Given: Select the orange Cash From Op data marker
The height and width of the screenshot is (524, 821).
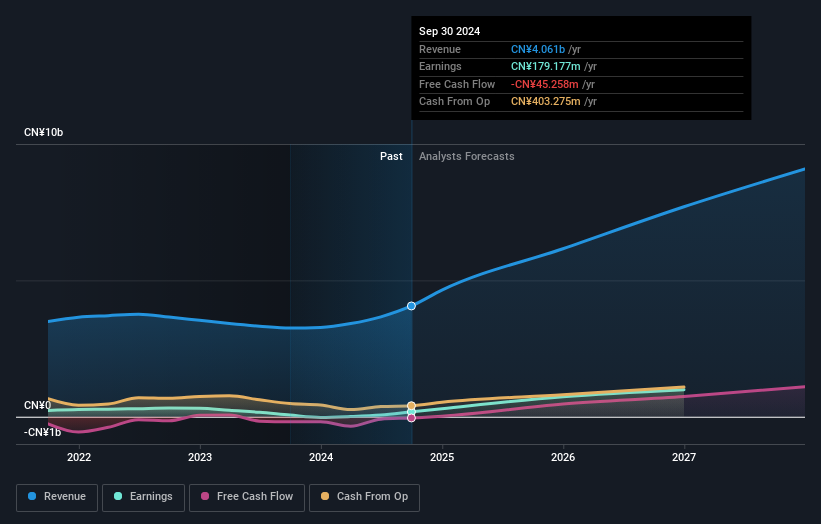Looking at the screenshot, I should point(411,406).
